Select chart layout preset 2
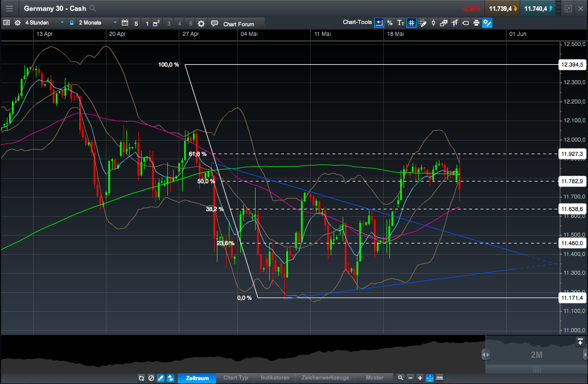 point(157,23)
